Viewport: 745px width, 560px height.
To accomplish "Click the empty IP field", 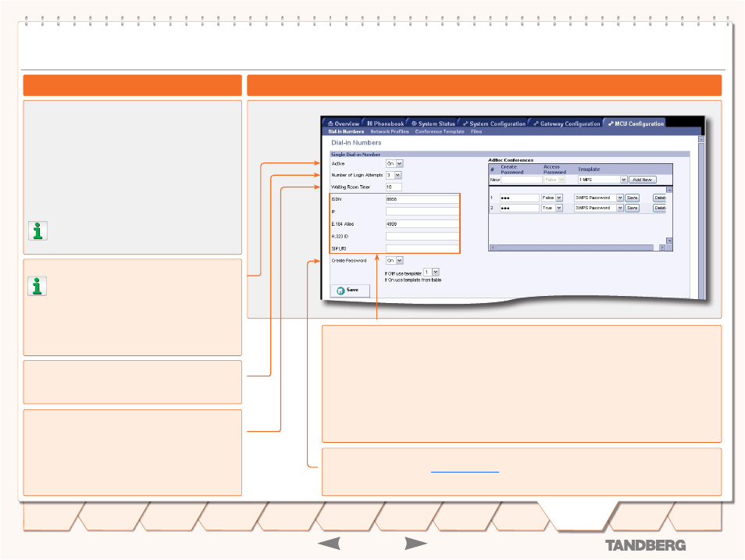I will click(422, 212).
